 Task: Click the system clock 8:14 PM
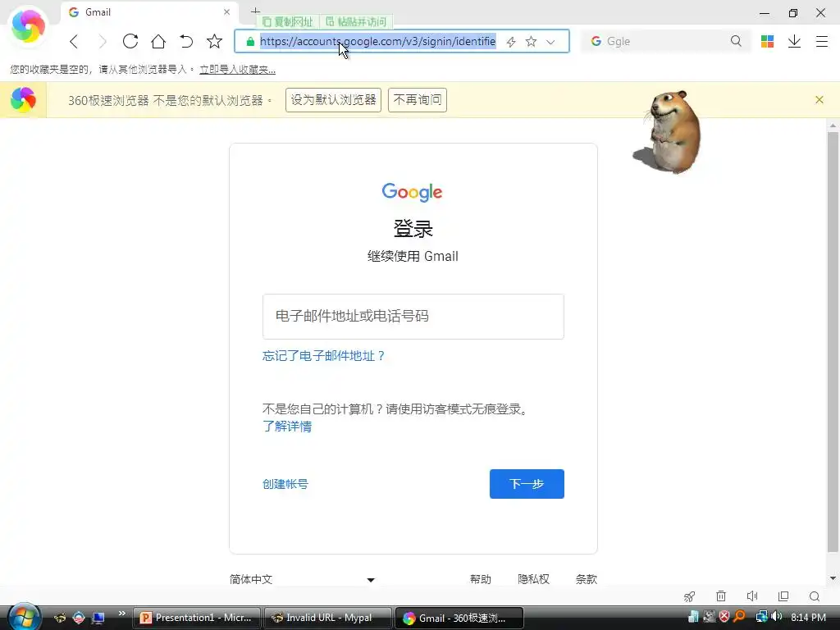coord(808,617)
